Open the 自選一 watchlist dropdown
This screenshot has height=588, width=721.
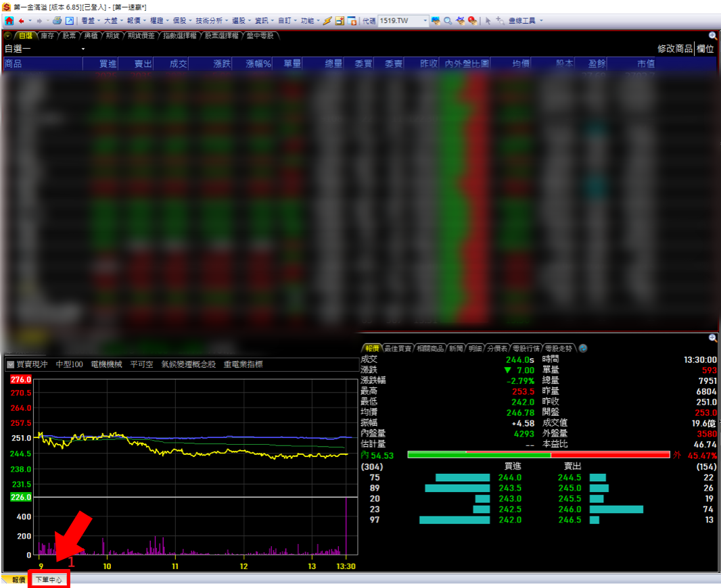pyautogui.click(x=83, y=49)
